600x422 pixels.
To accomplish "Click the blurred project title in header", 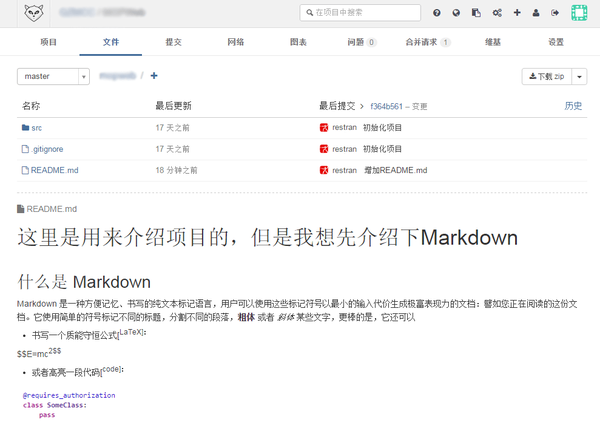I will coord(103,12).
